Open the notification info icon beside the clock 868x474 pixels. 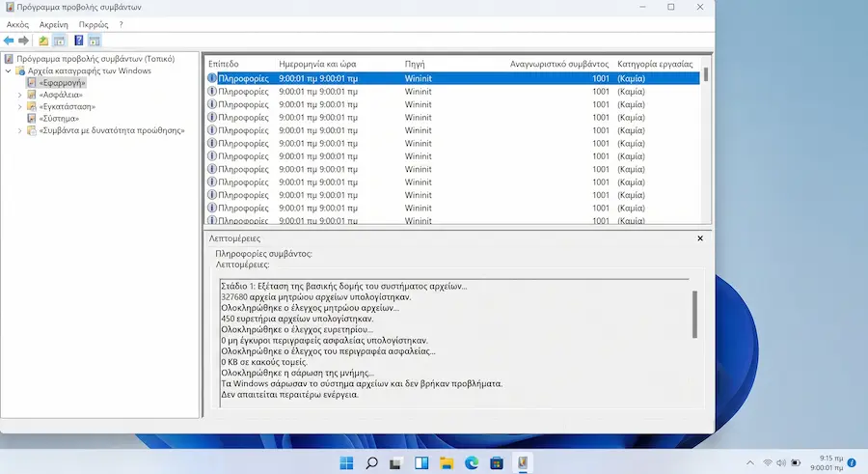pyautogui.click(x=852, y=463)
